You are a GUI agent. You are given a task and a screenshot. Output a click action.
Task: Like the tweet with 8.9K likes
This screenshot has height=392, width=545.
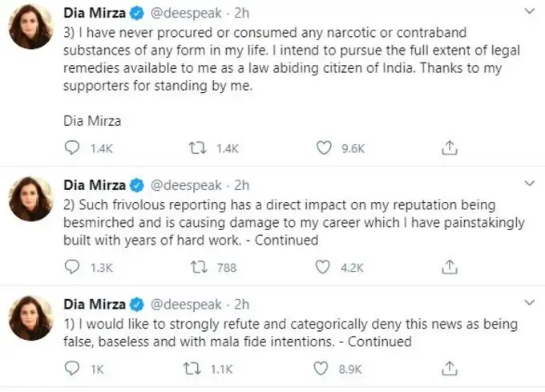click(x=324, y=368)
